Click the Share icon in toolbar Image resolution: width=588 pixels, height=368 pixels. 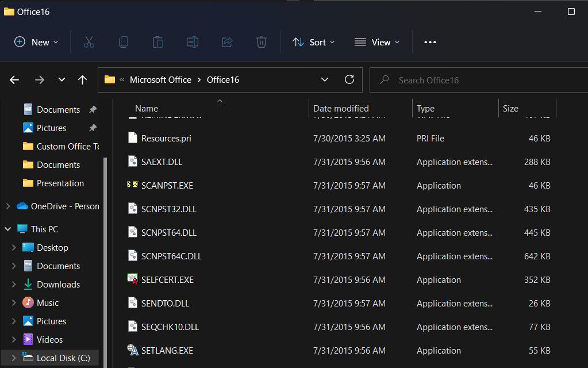pyautogui.click(x=226, y=42)
